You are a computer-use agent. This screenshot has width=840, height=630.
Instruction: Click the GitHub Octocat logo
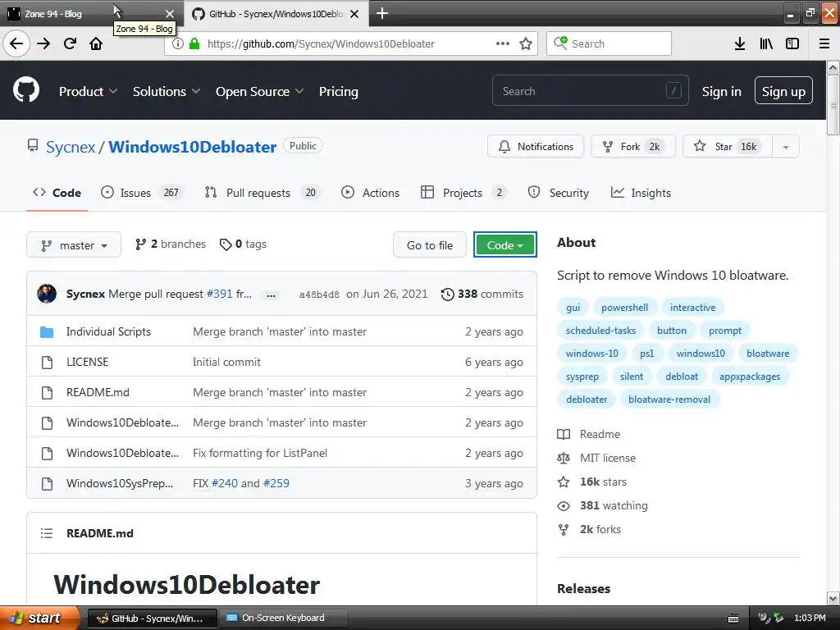[x=26, y=90]
